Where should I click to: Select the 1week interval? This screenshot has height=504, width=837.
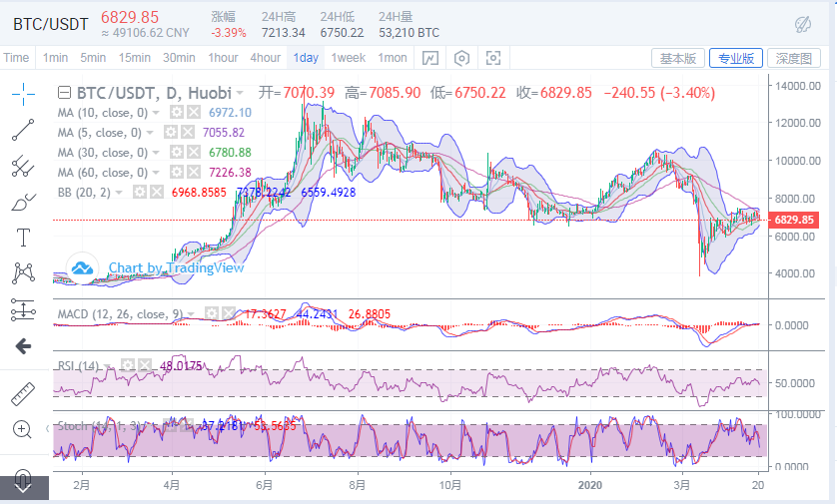tap(348, 58)
